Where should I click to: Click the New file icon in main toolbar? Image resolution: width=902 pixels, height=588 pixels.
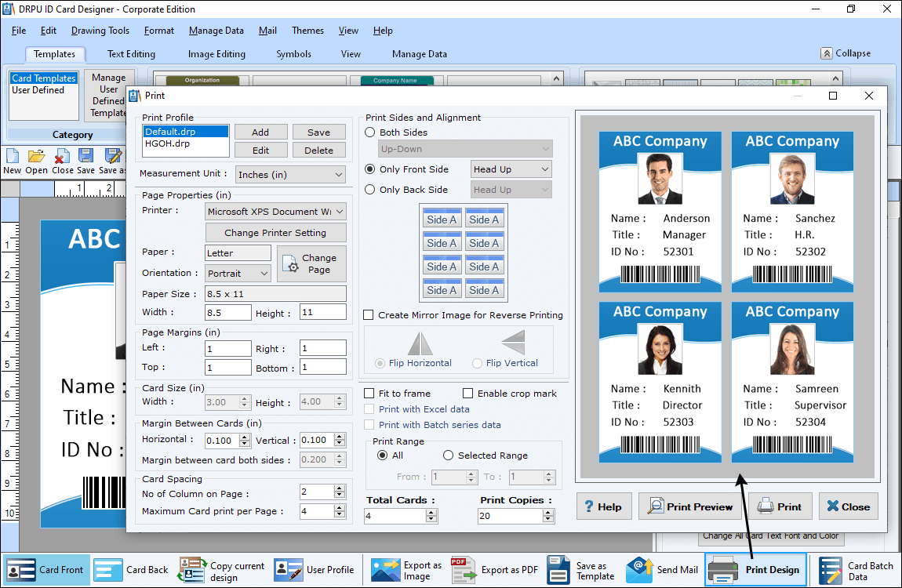(x=12, y=161)
